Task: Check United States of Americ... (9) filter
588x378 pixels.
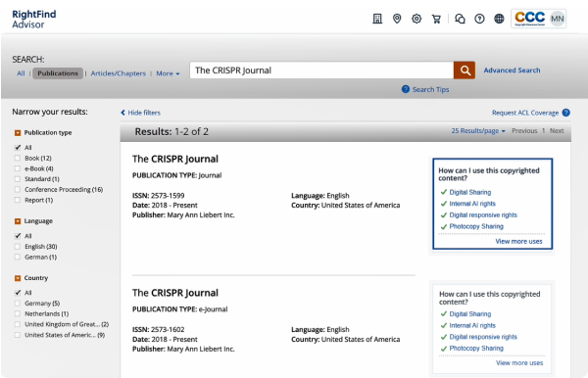Action: [18, 335]
